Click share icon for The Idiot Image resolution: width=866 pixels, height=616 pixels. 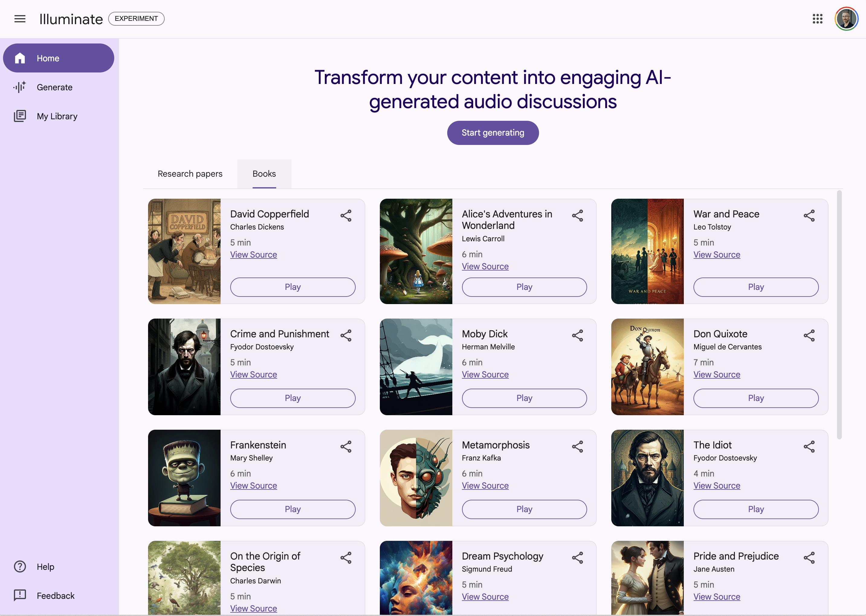click(809, 446)
